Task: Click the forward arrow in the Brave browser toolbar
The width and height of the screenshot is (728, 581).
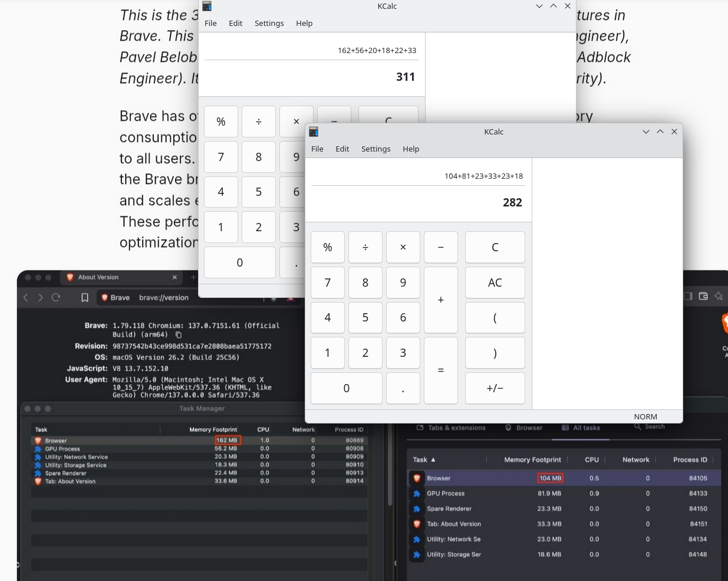Action: (x=40, y=297)
